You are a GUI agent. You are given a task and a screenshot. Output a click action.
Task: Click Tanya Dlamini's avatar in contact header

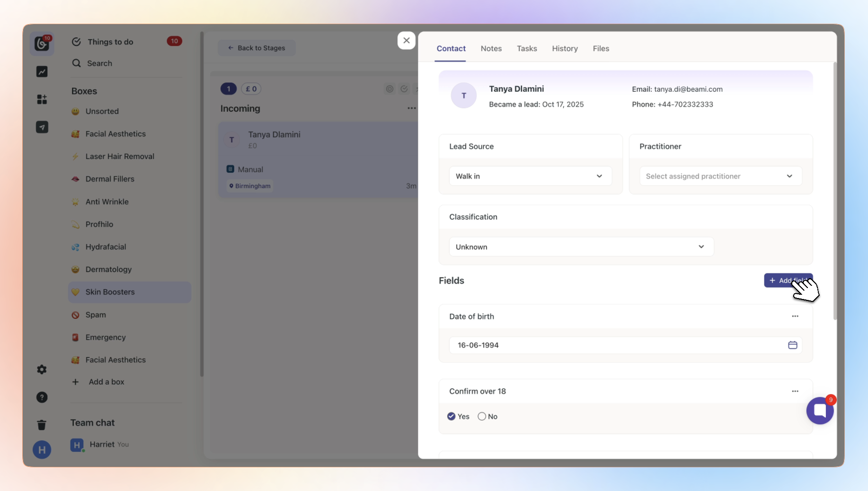[464, 96]
